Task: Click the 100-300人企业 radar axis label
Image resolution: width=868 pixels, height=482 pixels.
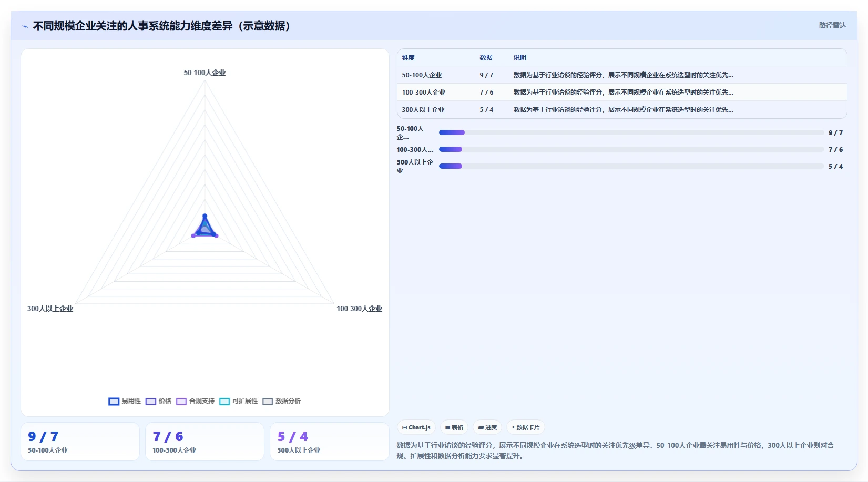Action: 359,309
